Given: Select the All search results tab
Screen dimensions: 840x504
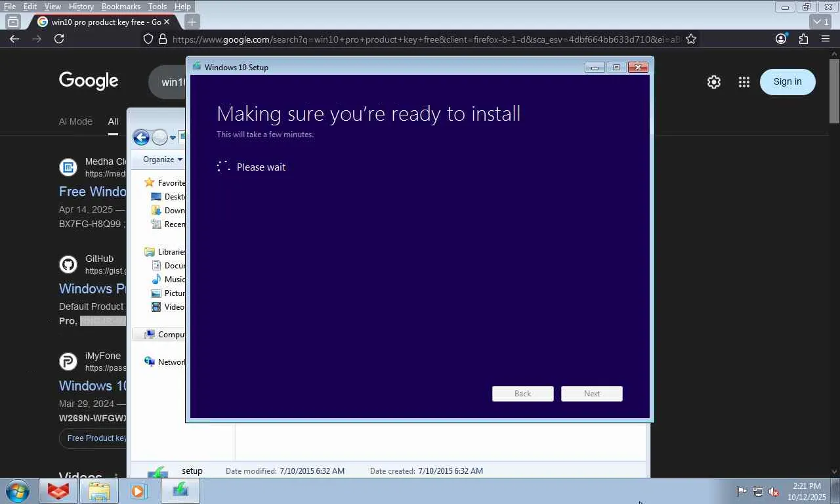Looking at the screenshot, I should 113,121.
